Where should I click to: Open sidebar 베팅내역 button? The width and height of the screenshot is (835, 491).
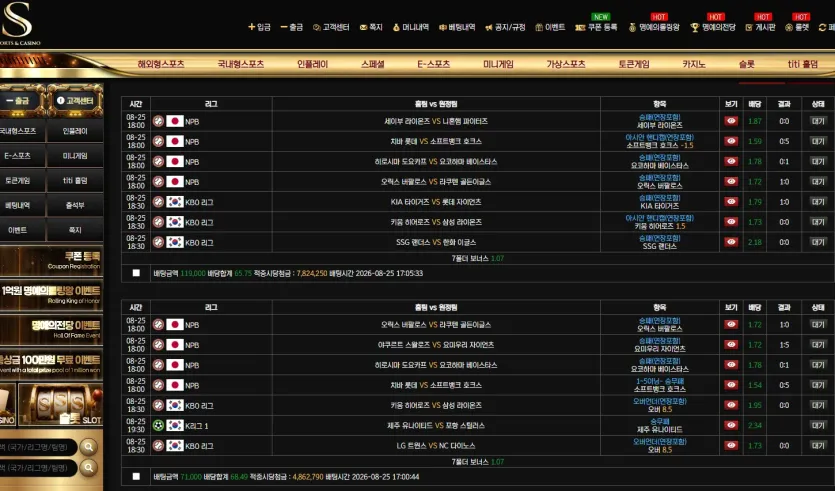21,205
